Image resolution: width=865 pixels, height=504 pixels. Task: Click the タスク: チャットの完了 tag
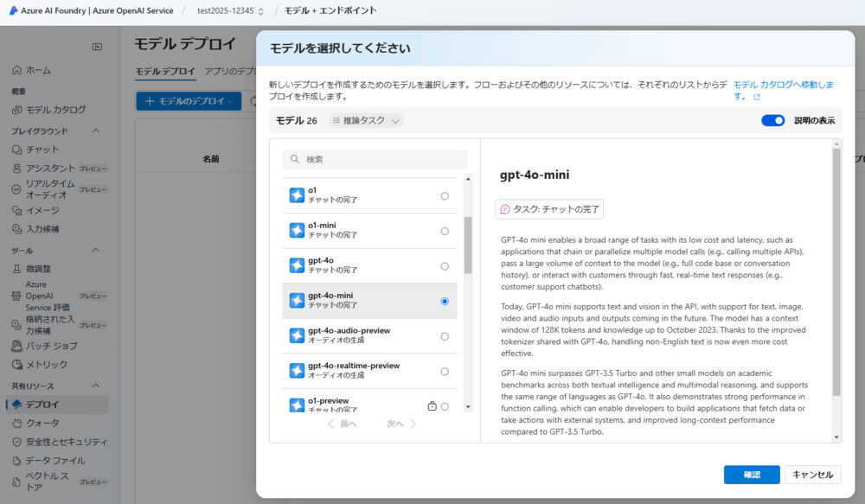coord(549,209)
